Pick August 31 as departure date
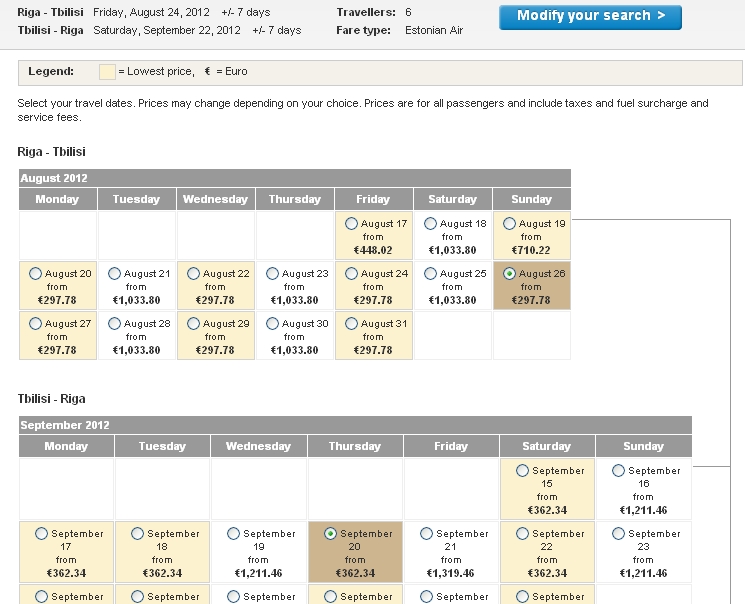Image resolution: width=745 pixels, height=604 pixels. (x=351, y=323)
